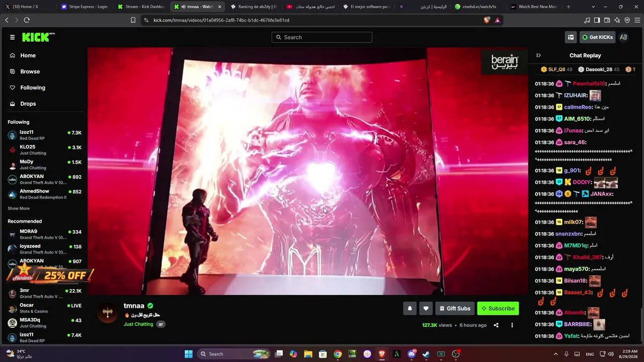Open the browser tab search dropdown

[593, 7]
